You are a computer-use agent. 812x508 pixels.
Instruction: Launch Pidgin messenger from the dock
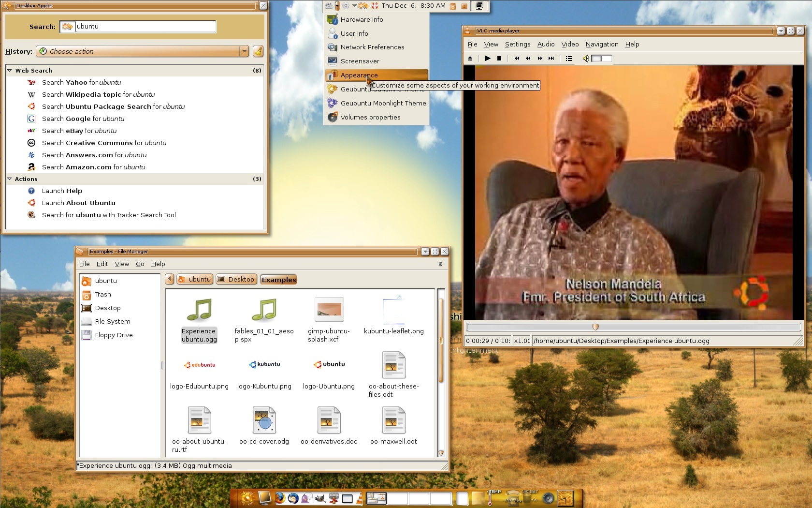point(306,498)
